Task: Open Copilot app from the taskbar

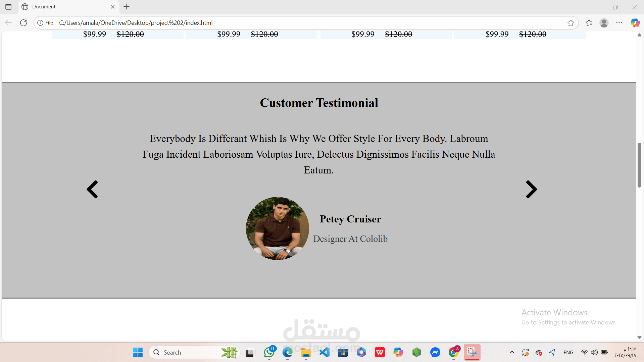Action: tap(398, 353)
